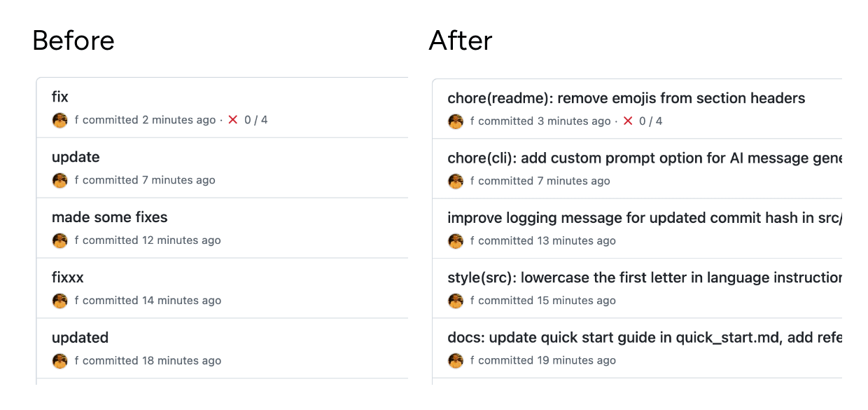Viewport: 868px width, 410px height.
Task: Open the "fixxx" commit
Action: click(67, 278)
